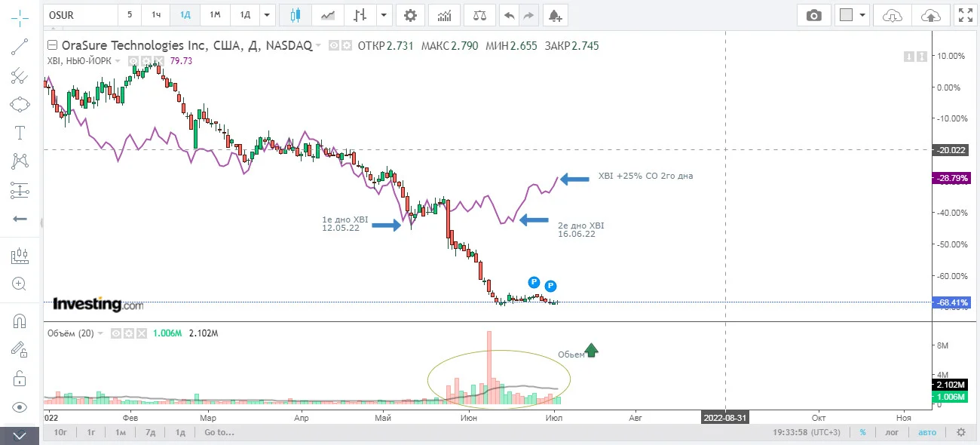Toggle lock all drawing tools
This screenshot has width=980, height=445.
[20, 378]
